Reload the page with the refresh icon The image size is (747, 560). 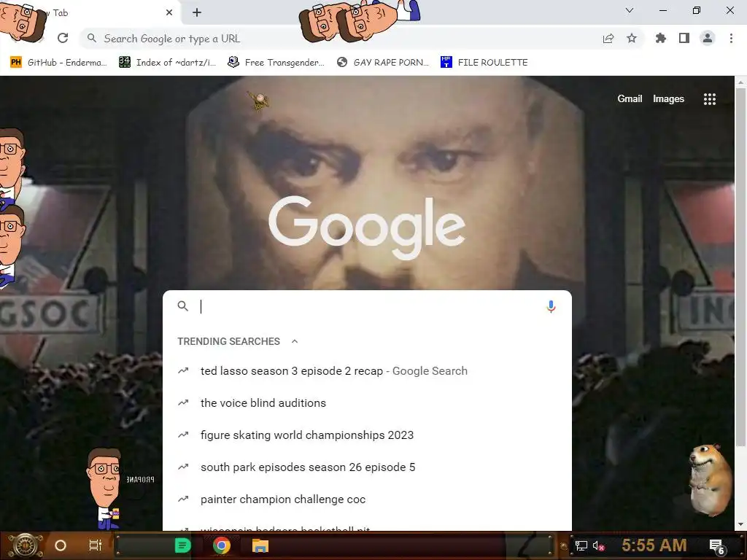tap(63, 38)
